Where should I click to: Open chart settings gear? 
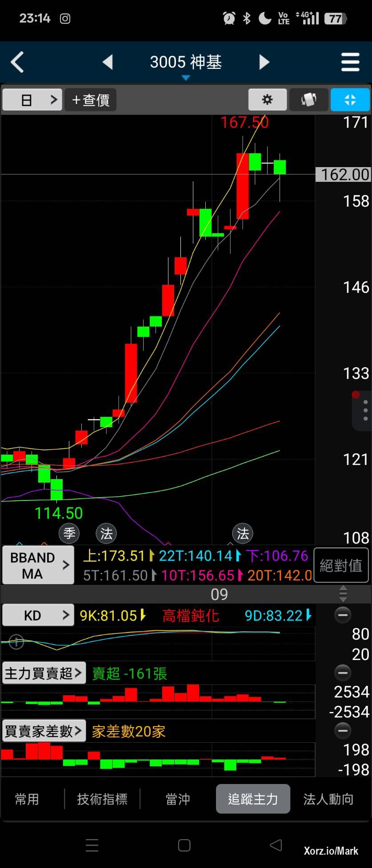click(267, 100)
